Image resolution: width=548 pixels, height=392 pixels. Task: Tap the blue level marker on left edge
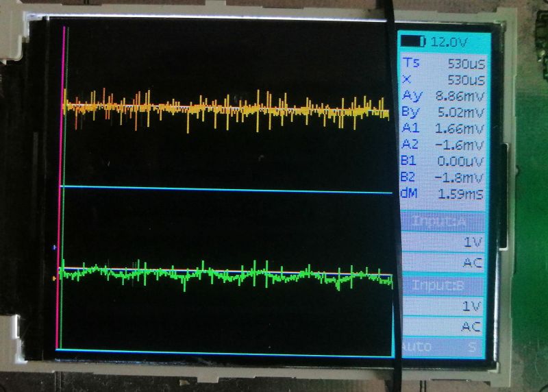coord(55,247)
